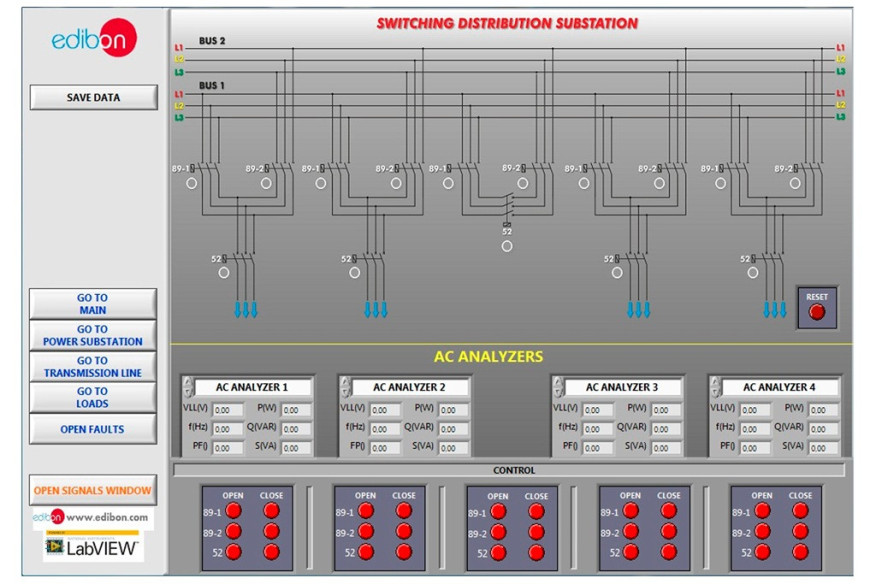Viewport: 876px width, 584px height.
Task: Click the AC ANALYZER 1 selector arrows
Action: (188, 387)
